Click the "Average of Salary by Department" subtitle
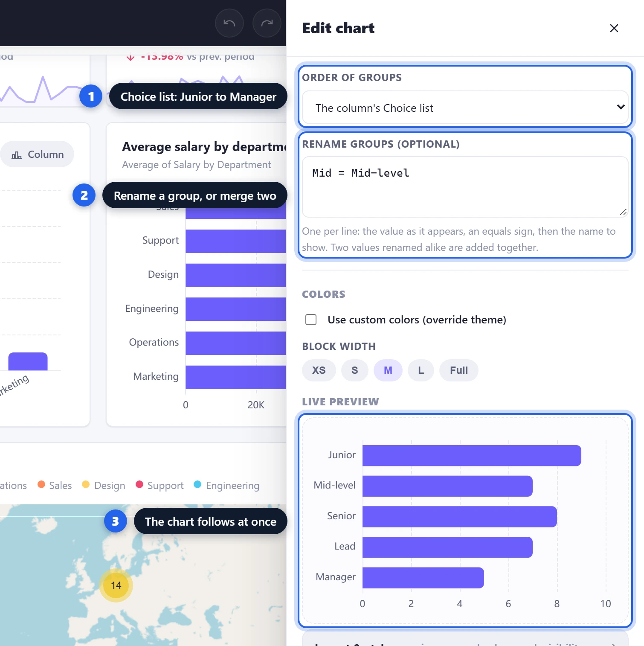 196,165
